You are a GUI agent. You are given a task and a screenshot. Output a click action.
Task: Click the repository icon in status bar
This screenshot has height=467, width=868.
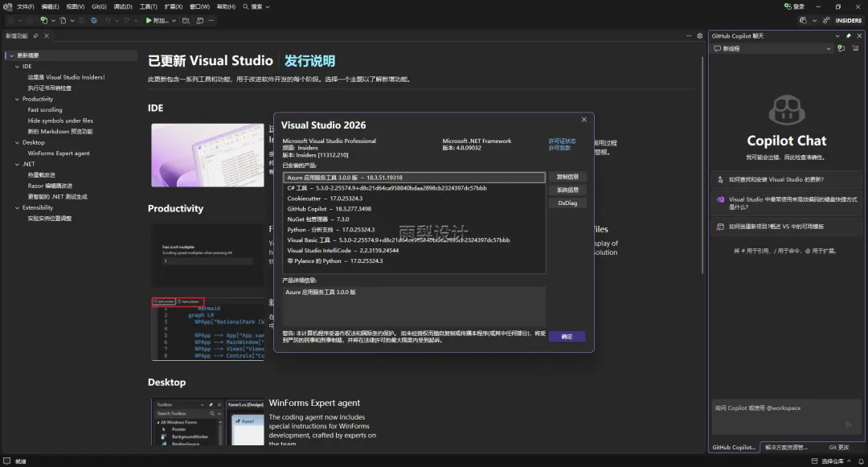tap(814, 461)
